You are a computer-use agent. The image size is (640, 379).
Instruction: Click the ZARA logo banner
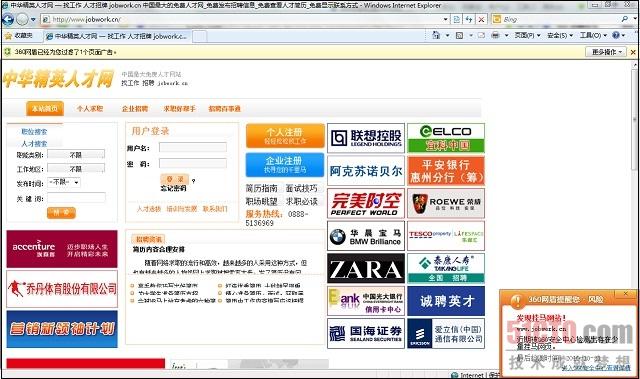(x=366, y=268)
